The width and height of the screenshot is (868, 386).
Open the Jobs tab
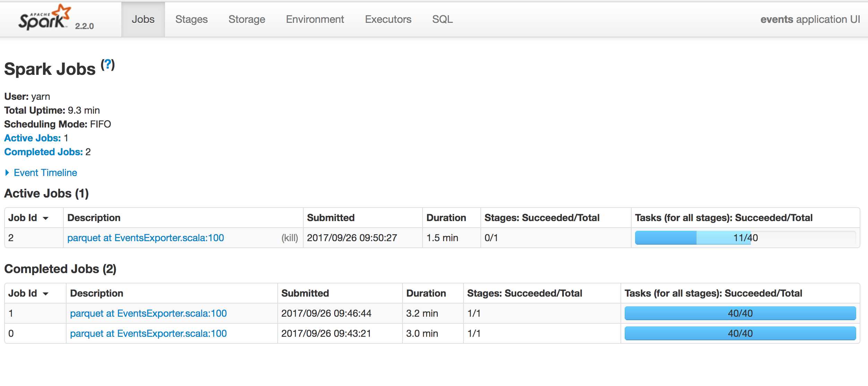[143, 19]
